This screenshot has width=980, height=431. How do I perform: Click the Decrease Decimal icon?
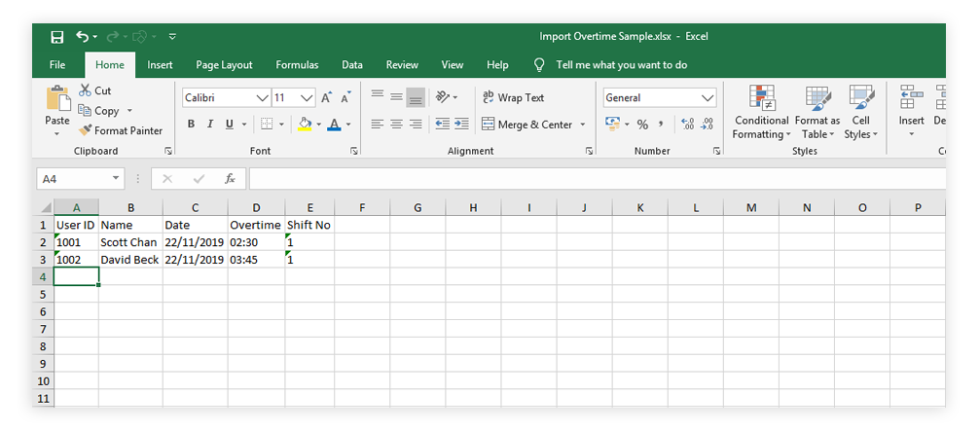click(707, 125)
